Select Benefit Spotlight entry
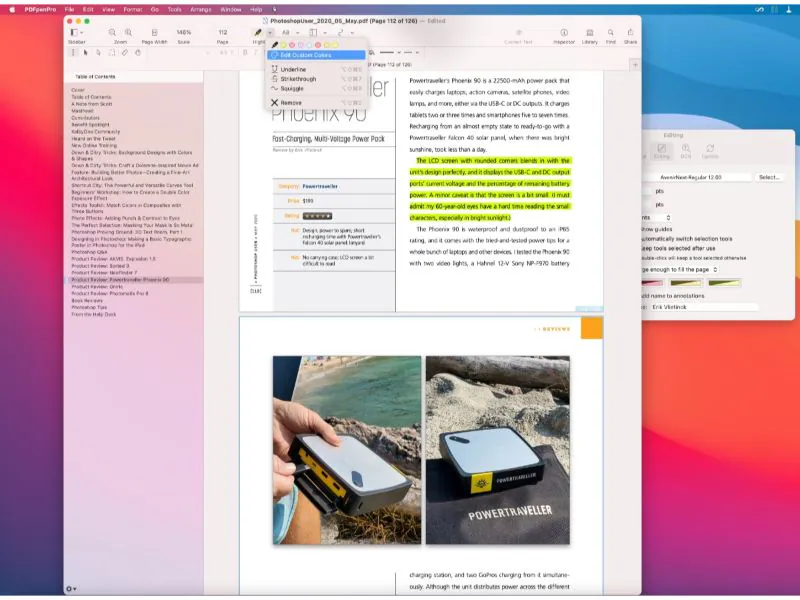This screenshot has width=800, height=600. point(90,124)
